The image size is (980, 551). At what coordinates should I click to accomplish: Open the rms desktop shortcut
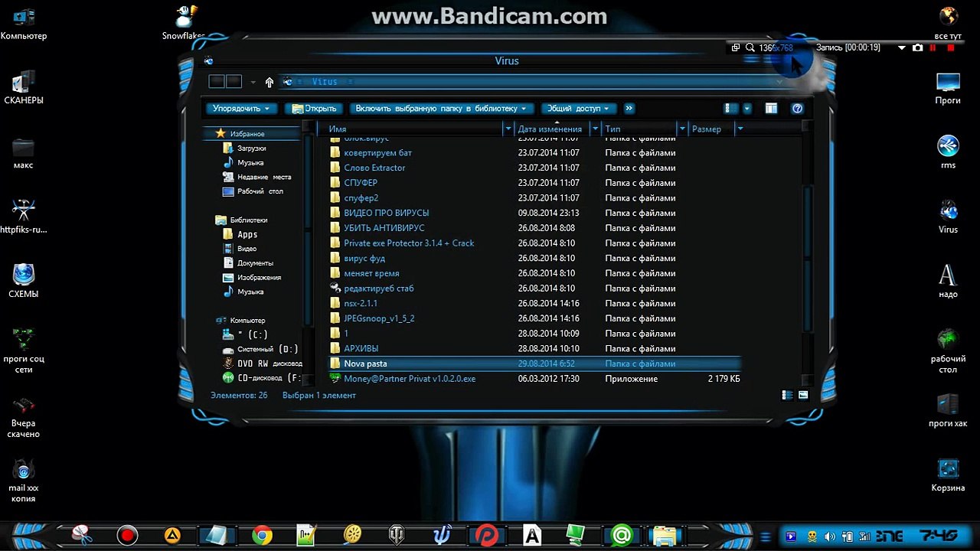pyautogui.click(x=948, y=152)
